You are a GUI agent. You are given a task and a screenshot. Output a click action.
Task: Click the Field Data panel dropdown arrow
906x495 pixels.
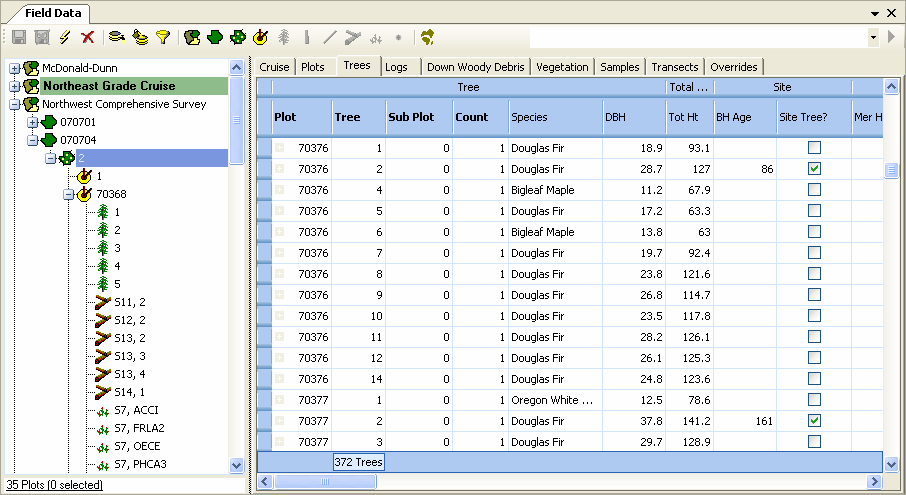pyautogui.click(x=875, y=13)
